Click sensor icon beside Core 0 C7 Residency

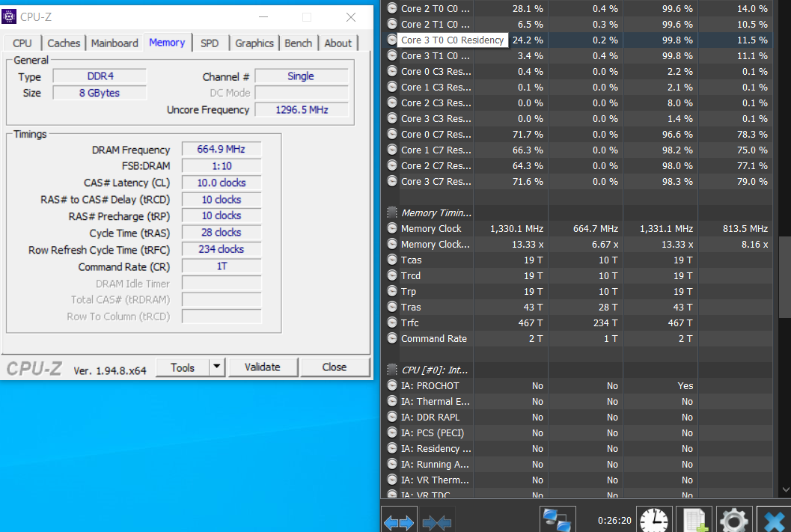point(392,134)
